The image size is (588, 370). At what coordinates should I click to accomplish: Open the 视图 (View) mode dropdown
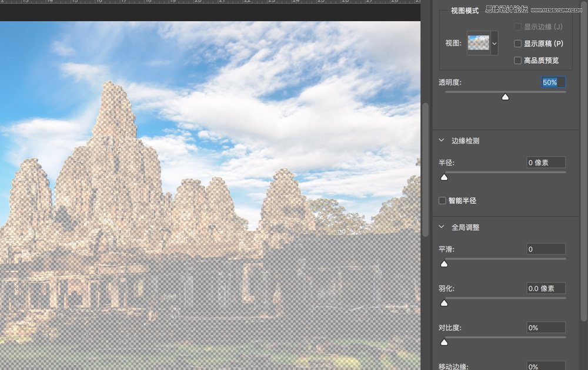(494, 43)
